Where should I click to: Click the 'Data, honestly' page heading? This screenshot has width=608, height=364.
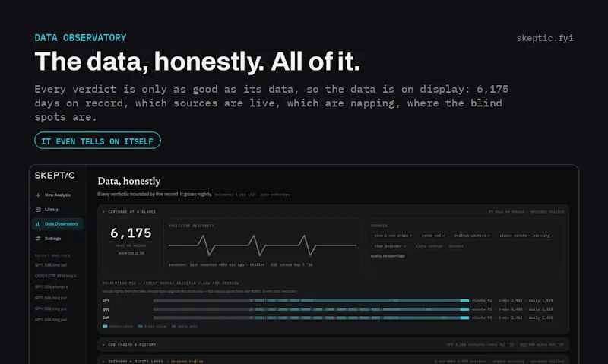coord(129,181)
